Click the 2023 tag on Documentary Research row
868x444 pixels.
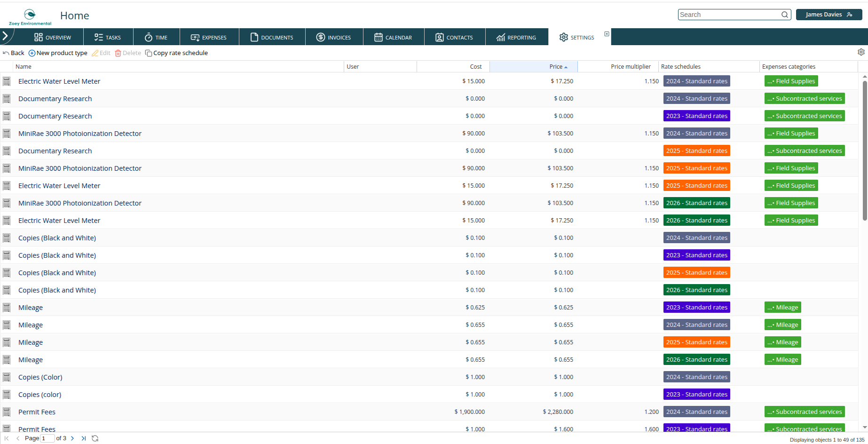click(697, 116)
